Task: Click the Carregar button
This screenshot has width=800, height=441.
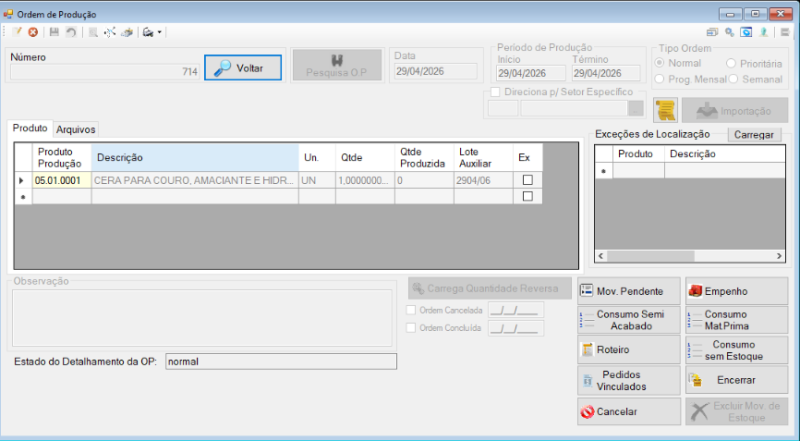Action: (754, 134)
